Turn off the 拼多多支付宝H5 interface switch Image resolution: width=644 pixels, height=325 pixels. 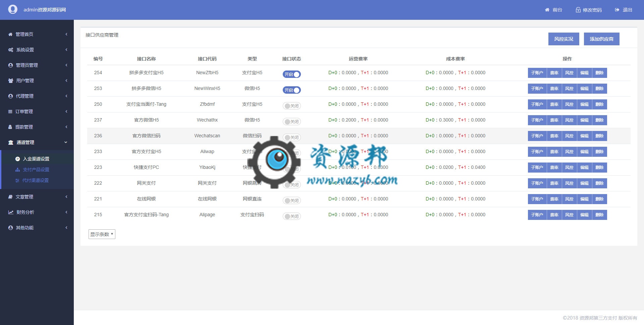pyautogui.click(x=291, y=74)
